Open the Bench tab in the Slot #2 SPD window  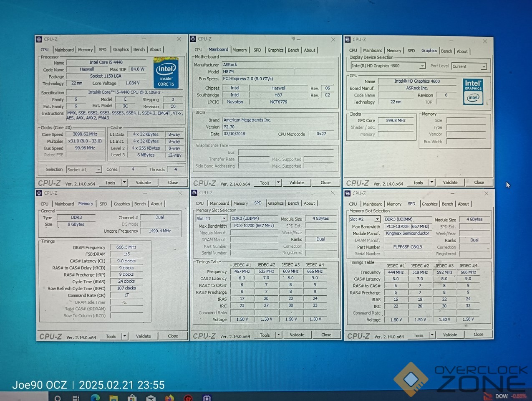447,204
